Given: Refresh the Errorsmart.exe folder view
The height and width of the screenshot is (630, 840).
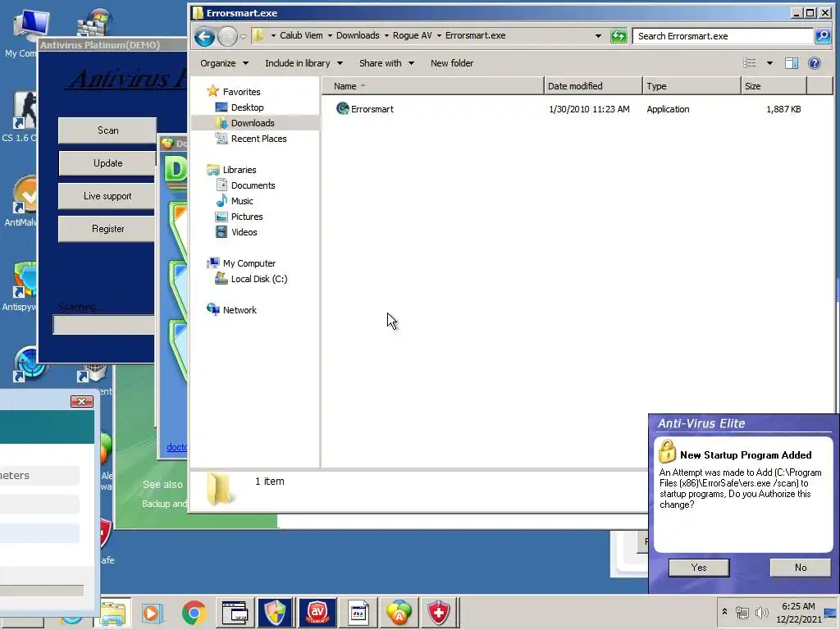Looking at the screenshot, I should pos(619,36).
